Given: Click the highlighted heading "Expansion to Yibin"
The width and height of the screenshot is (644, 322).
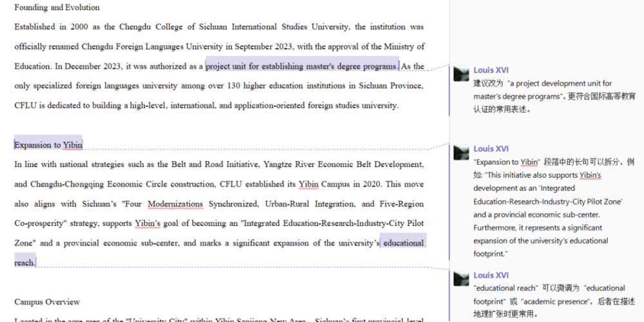Looking at the screenshot, I should coord(48,145).
